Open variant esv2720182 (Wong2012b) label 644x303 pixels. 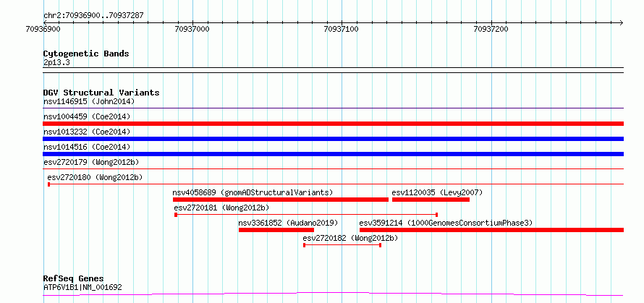(x=350, y=238)
